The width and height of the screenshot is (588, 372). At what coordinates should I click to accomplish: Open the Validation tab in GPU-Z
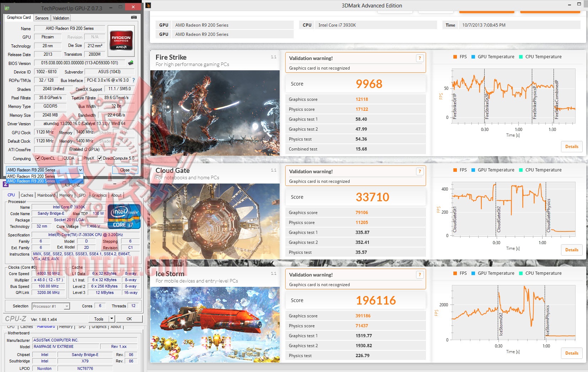(x=61, y=18)
